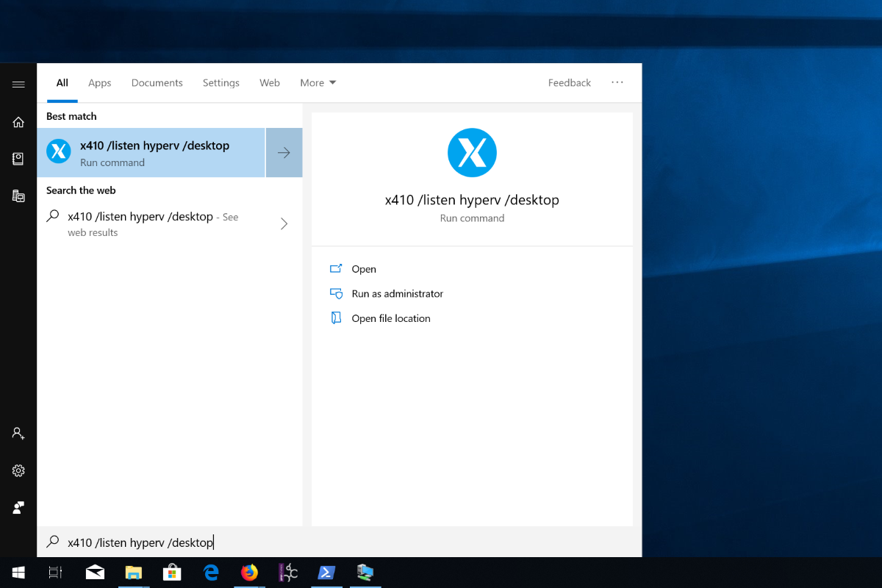Click the Feedback link at top
The width and height of the screenshot is (882, 588).
pos(569,83)
